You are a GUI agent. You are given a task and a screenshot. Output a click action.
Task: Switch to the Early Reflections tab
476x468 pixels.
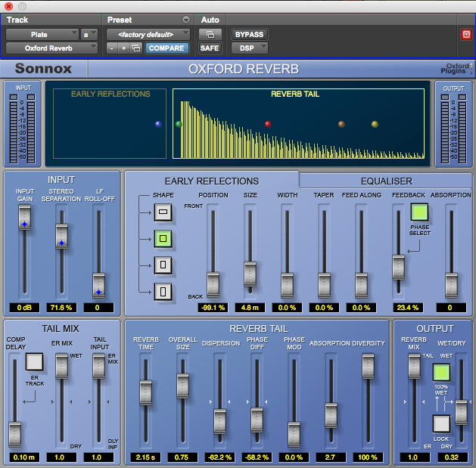212,181
